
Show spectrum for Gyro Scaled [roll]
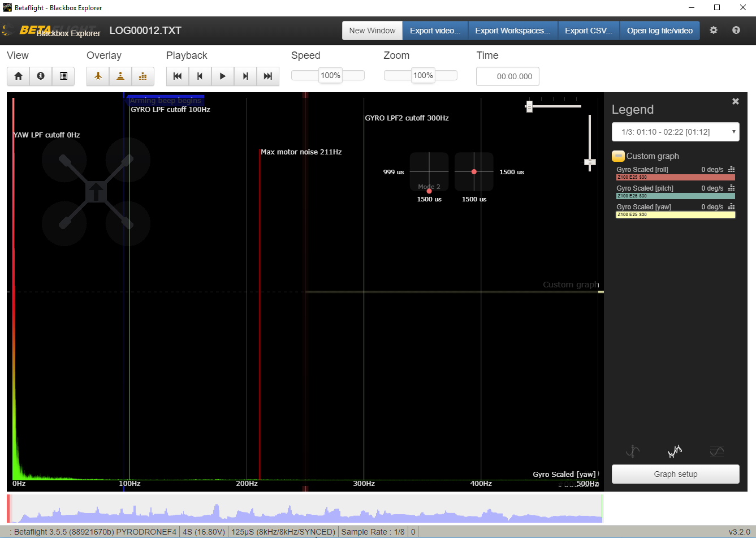[x=731, y=169]
